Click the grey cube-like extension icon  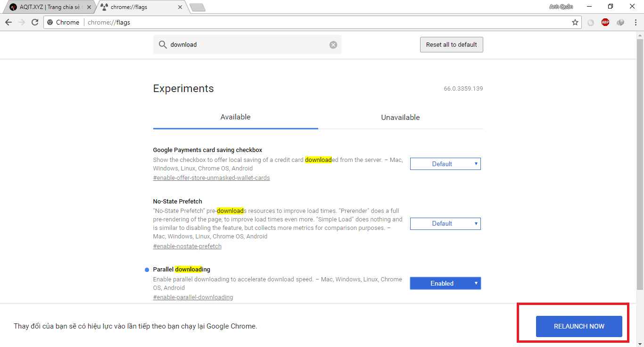tap(620, 22)
